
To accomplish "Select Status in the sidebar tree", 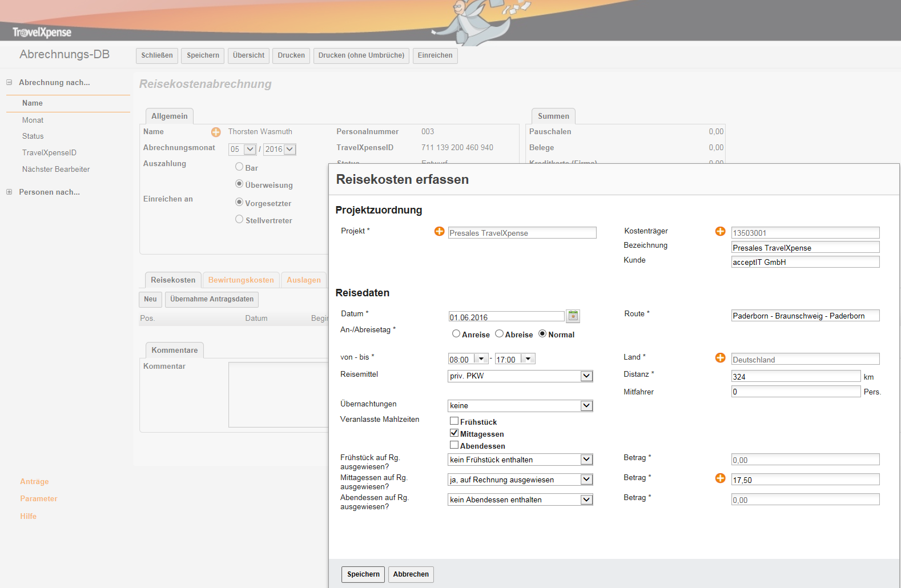I will click(33, 136).
